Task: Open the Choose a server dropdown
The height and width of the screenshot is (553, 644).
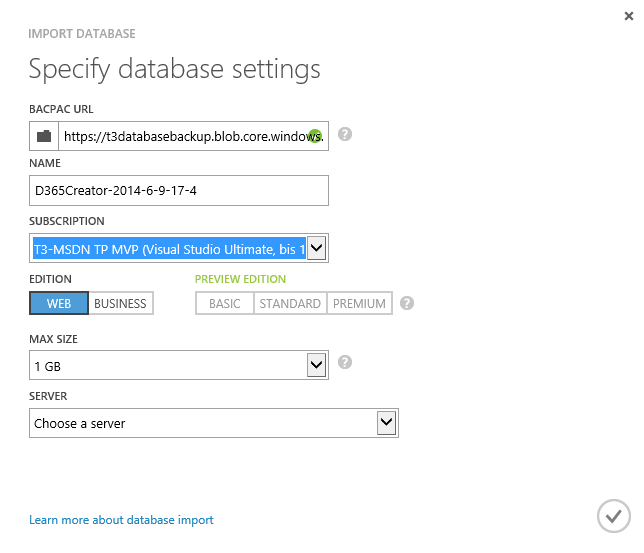Action: 386,423
